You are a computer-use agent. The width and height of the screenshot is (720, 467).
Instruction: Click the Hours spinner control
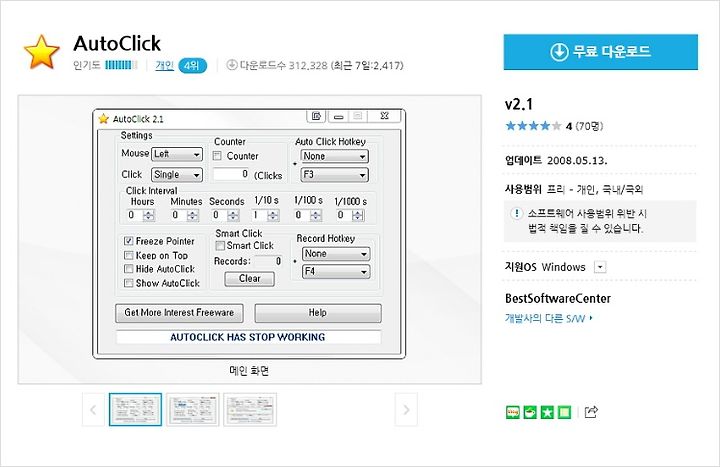point(148,215)
